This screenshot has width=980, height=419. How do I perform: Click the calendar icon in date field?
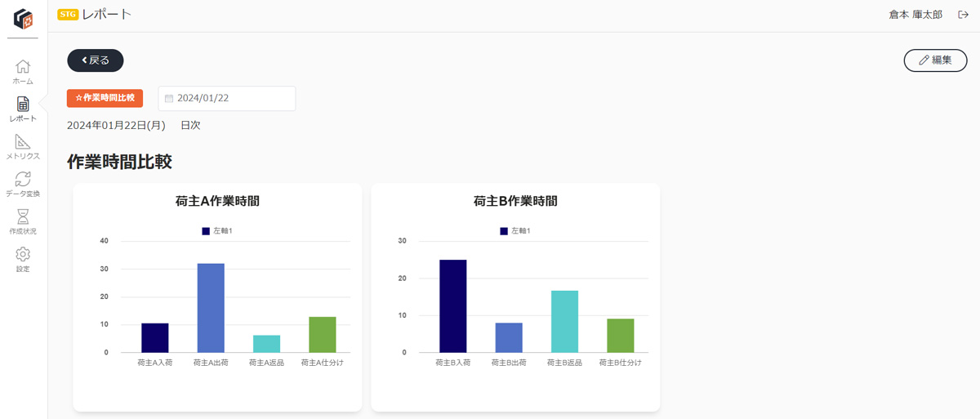[x=169, y=98]
